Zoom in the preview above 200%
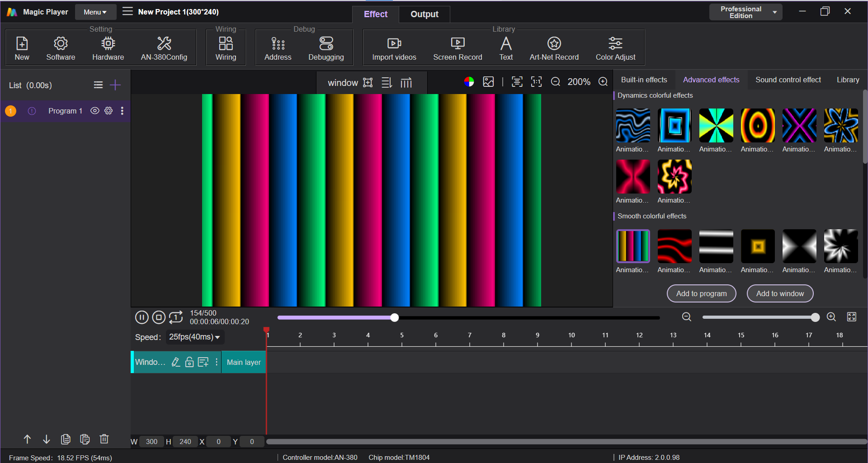This screenshot has height=463, width=868. 603,82
